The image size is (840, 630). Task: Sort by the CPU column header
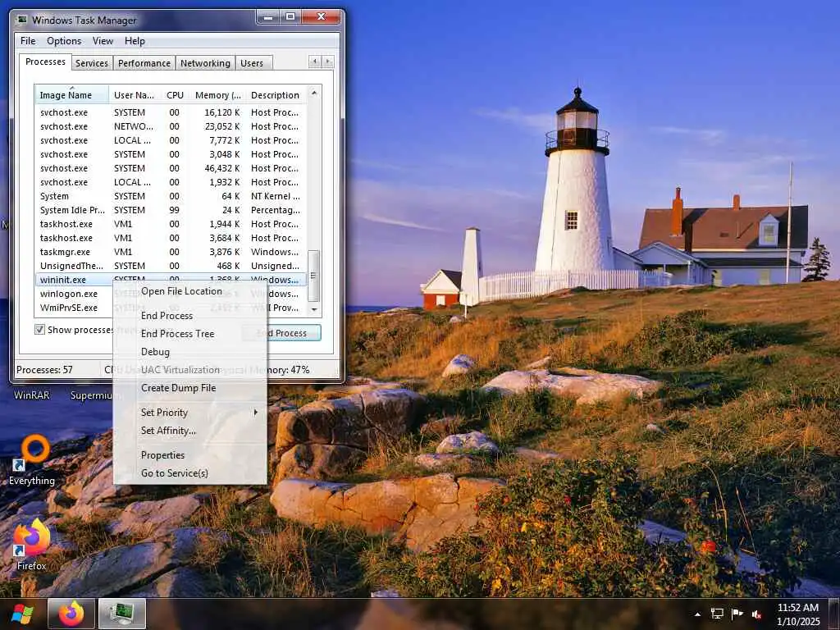[x=175, y=95]
